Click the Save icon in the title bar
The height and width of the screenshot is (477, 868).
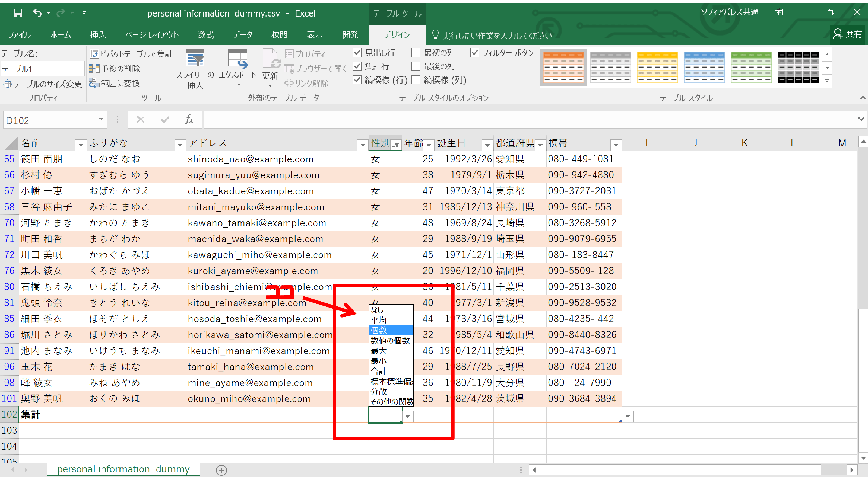pos(18,13)
